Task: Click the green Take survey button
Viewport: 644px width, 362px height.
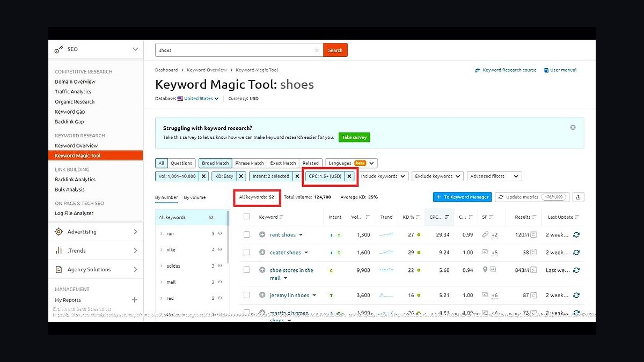Action: coord(354,137)
